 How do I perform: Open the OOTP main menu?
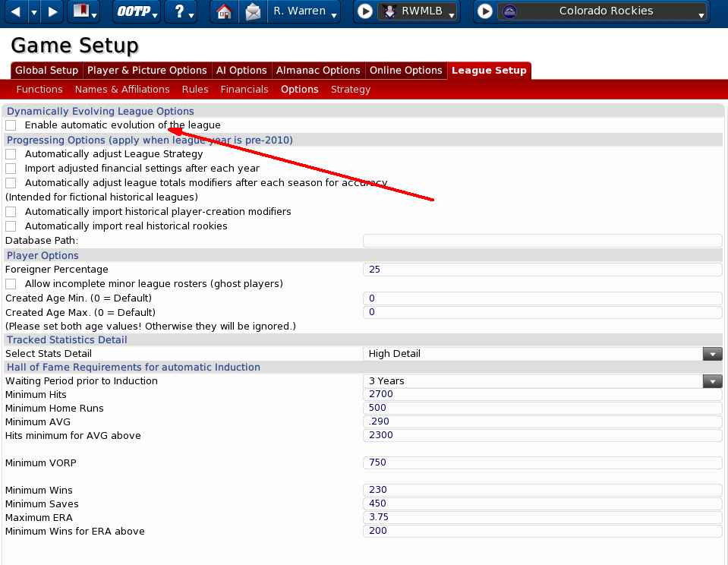tap(137, 11)
